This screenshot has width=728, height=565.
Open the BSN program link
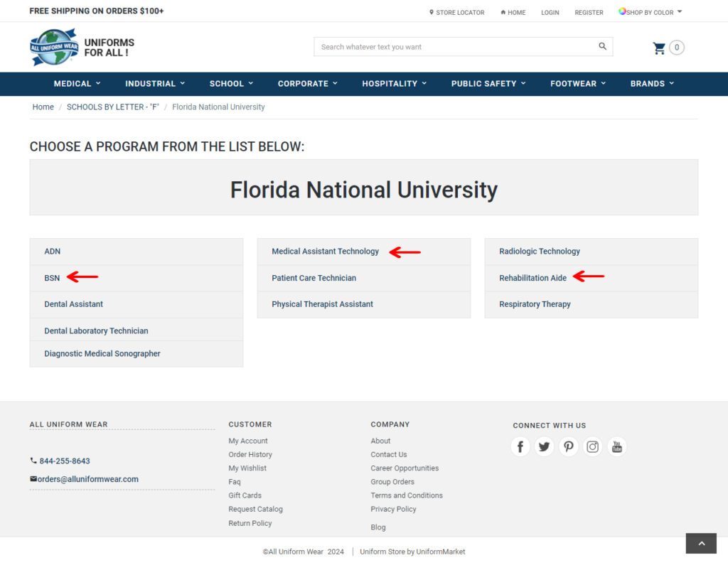pos(52,277)
